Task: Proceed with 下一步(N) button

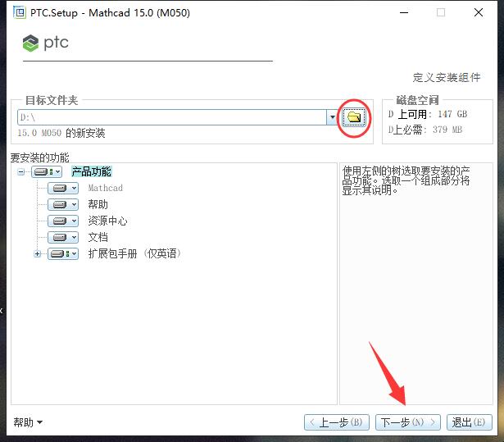Action: click(x=407, y=422)
